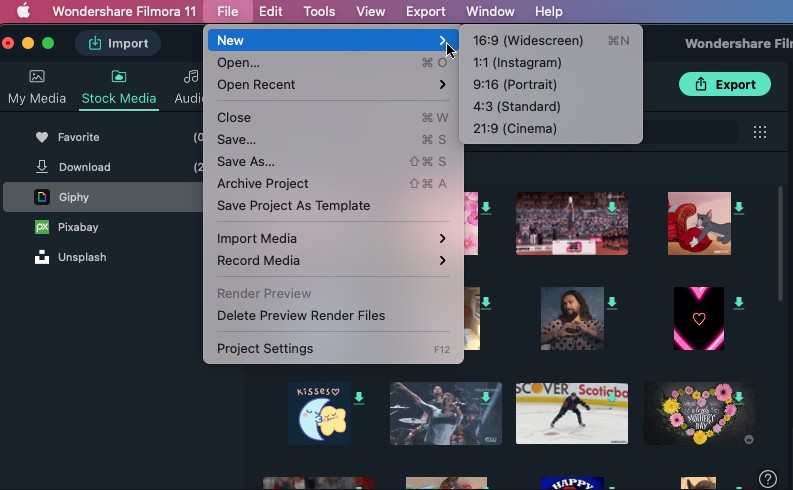The height and width of the screenshot is (490, 793).
Task: Select the Tom cat cartoon GIF thumbnail
Action: pyautogui.click(x=699, y=224)
